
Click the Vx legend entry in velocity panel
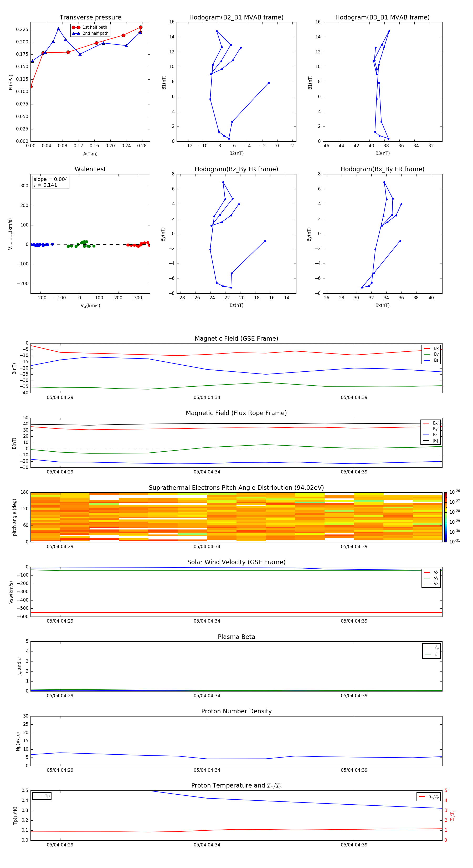pos(431,572)
